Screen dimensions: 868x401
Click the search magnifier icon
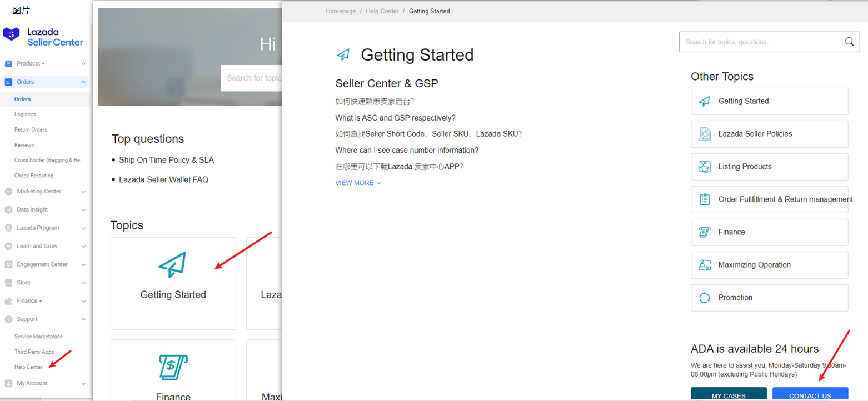click(x=849, y=42)
